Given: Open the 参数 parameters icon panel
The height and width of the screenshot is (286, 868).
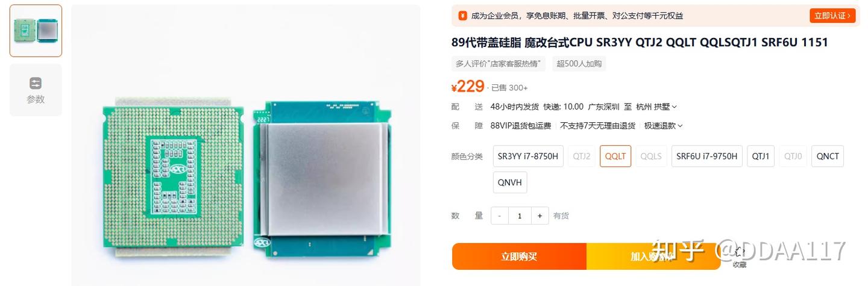Looking at the screenshot, I should coord(36,90).
